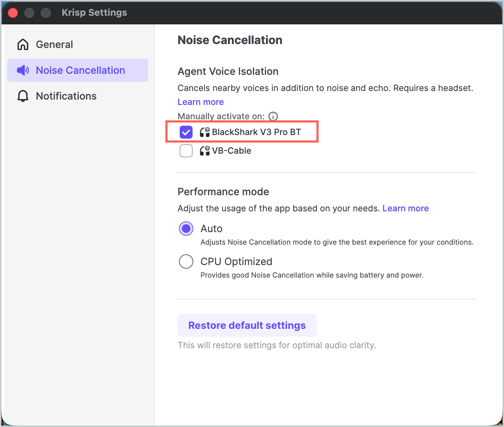
Task: Select the Auto performance mode radio button
Action: coord(186,229)
